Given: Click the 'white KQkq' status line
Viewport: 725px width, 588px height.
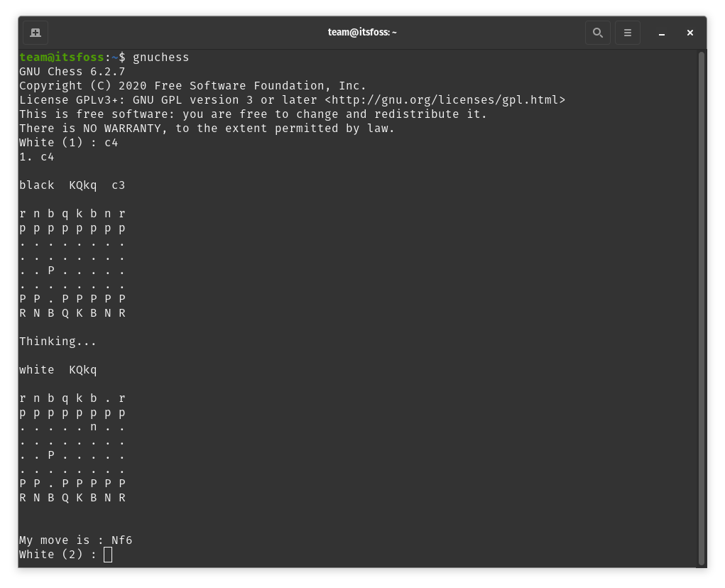Looking at the screenshot, I should point(58,370).
